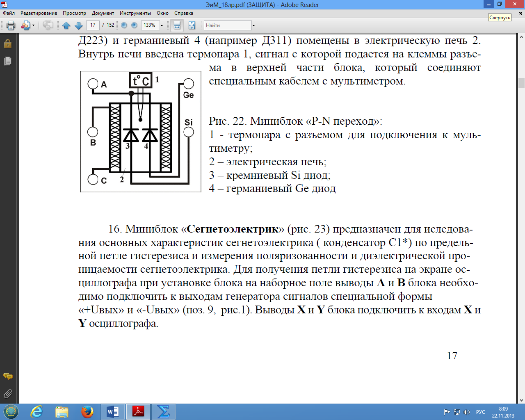Click the Windows Start button
Viewport: 525px width, 420px height.
pyautogui.click(x=11, y=412)
